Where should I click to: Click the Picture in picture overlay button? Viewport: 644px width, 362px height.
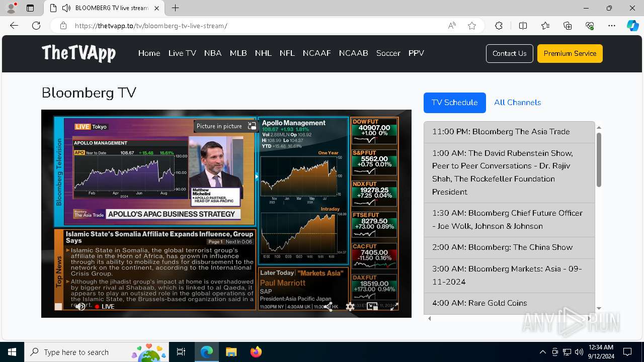click(226, 126)
